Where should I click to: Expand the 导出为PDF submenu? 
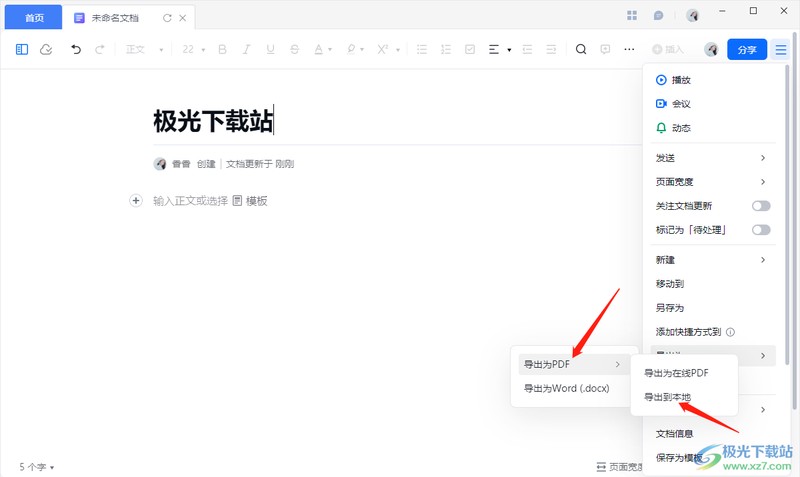pyautogui.click(x=572, y=364)
